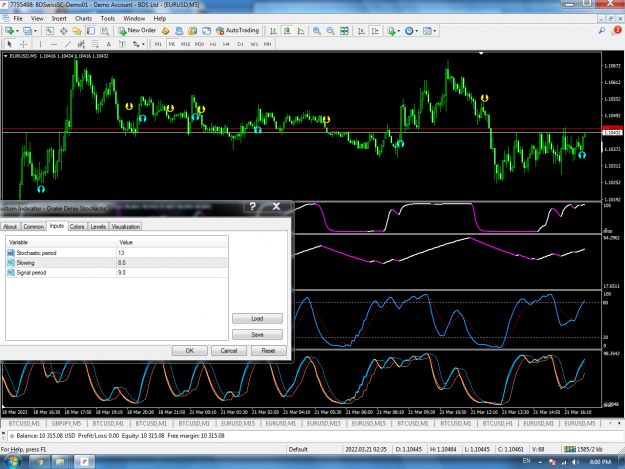625x469 pixels.
Task: Switch timeframe to D1
Action: coord(240,44)
